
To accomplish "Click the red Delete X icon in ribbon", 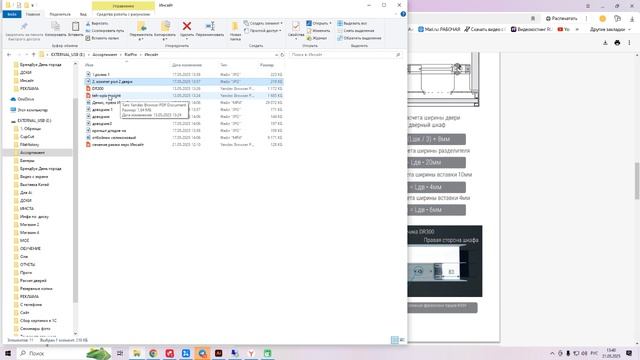I will (x=187, y=26).
